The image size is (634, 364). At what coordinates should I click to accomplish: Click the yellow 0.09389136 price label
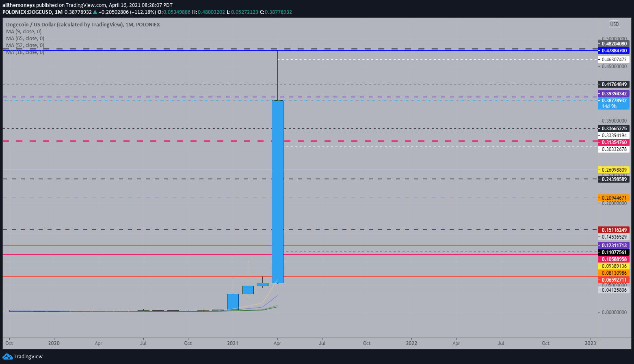[x=614, y=266]
